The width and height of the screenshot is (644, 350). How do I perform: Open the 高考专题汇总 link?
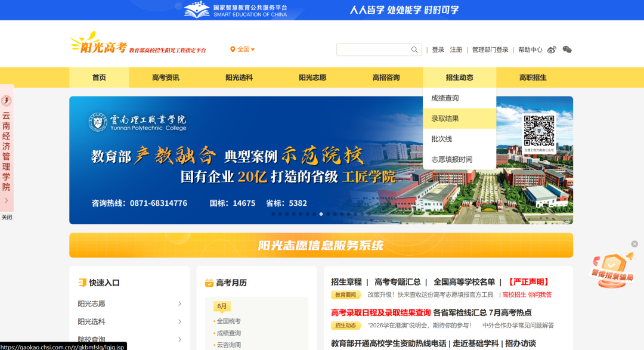pyautogui.click(x=398, y=282)
